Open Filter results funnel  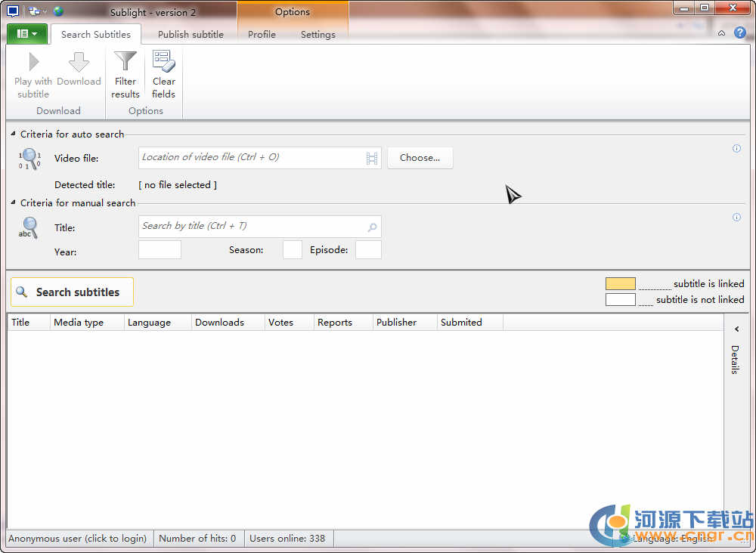tap(125, 62)
